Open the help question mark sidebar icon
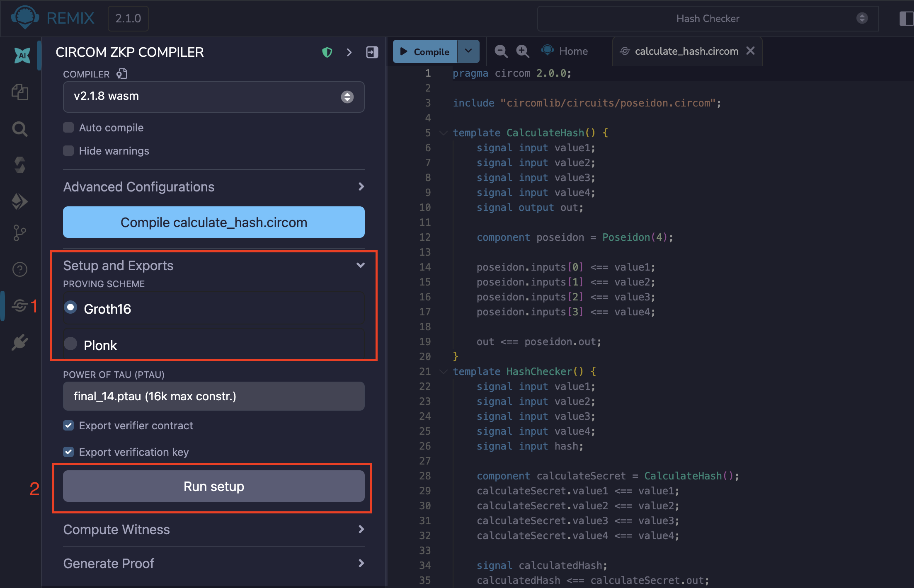Image resolution: width=914 pixels, height=588 pixels. click(x=20, y=269)
